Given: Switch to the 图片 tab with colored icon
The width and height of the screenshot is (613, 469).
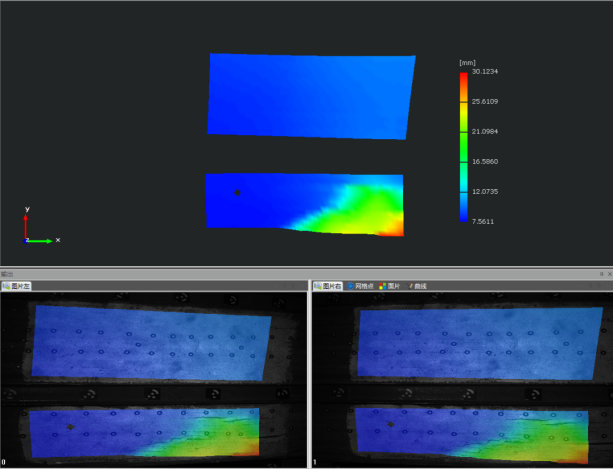Looking at the screenshot, I should tap(389, 286).
